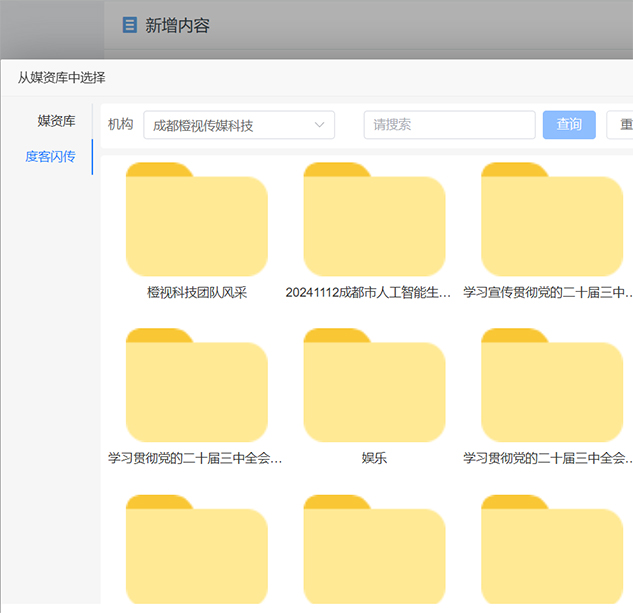633x613 pixels.
Task: Click the 橙视科技团队风采 folder name
Action: tap(197, 292)
